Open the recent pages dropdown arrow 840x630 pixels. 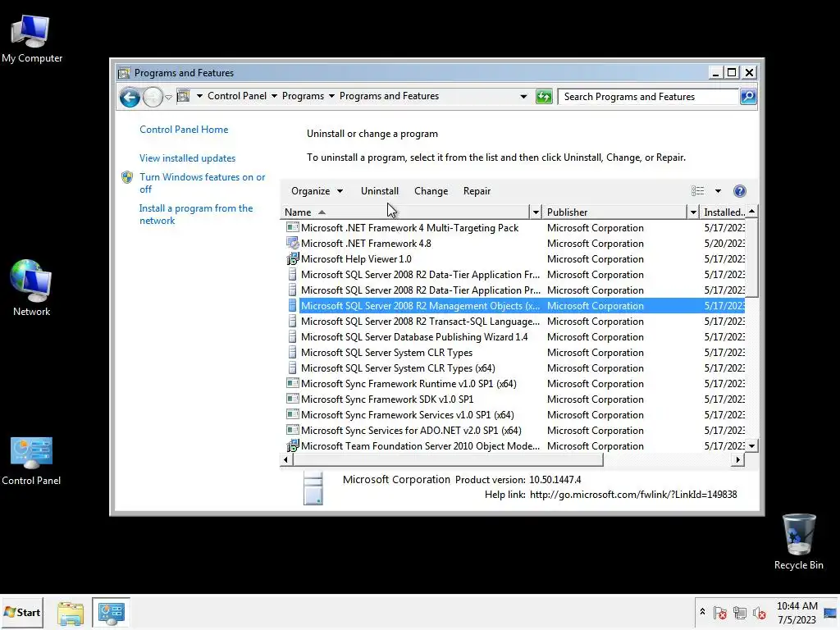coord(168,98)
